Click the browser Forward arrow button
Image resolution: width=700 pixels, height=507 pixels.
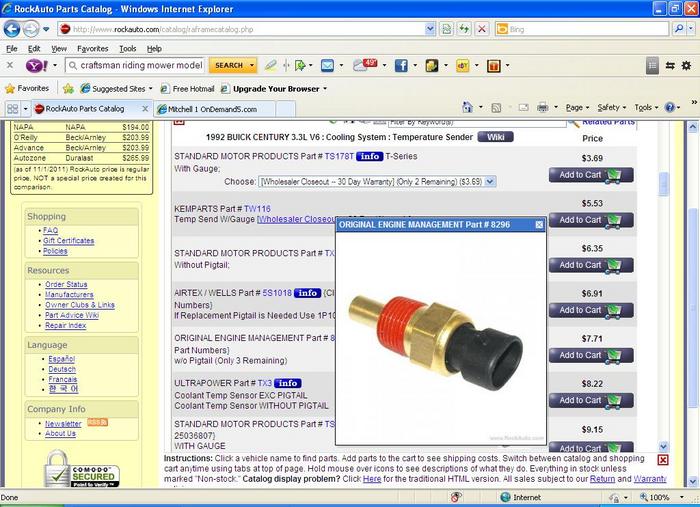[30, 29]
